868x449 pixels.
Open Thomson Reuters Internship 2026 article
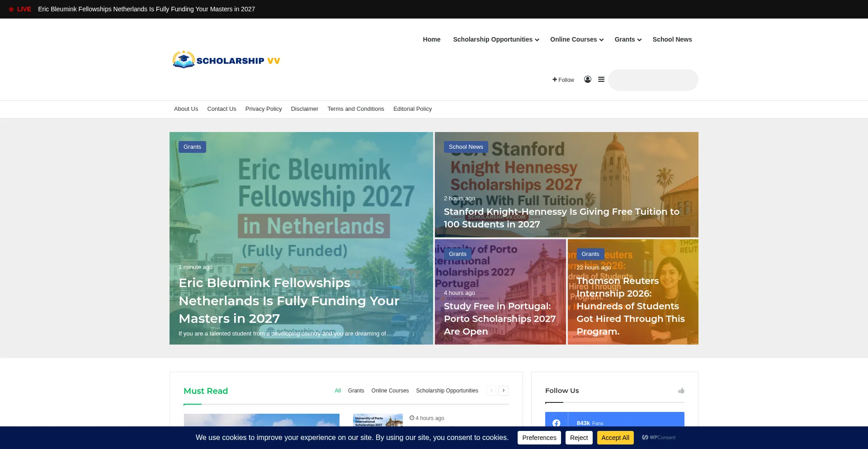(631, 306)
